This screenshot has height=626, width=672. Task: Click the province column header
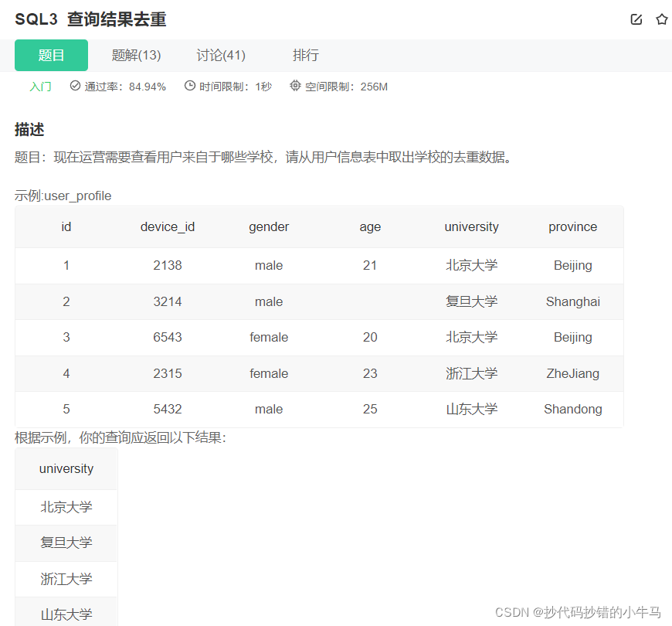tap(573, 226)
